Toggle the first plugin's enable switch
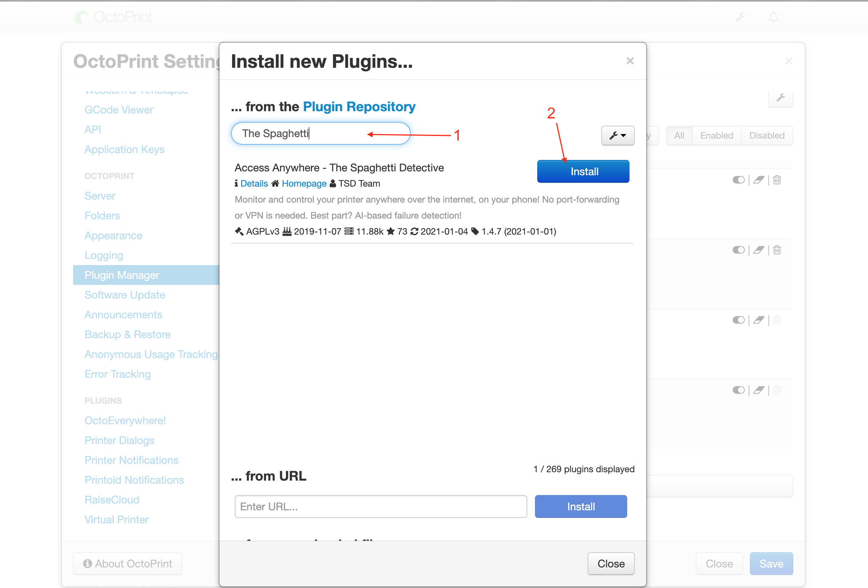This screenshot has height=588, width=868. click(738, 180)
